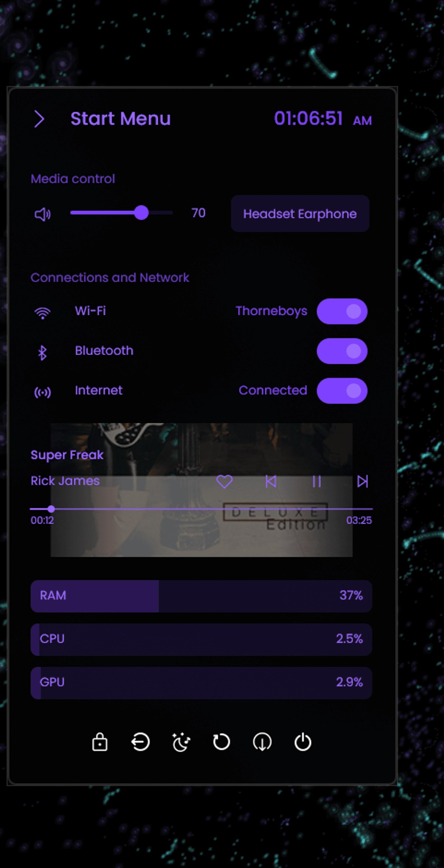Screen dimensions: 444x868
Task: Click the sleep mode moon icon
Action: click(x=181, y=742)
